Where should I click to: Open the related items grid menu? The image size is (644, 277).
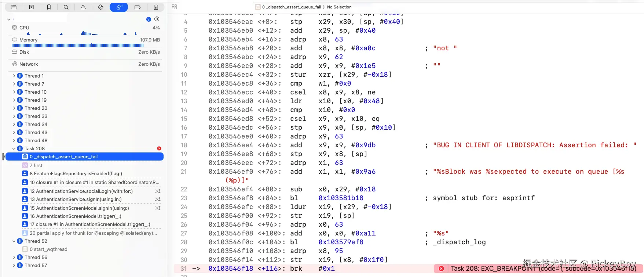coord(174,7)
